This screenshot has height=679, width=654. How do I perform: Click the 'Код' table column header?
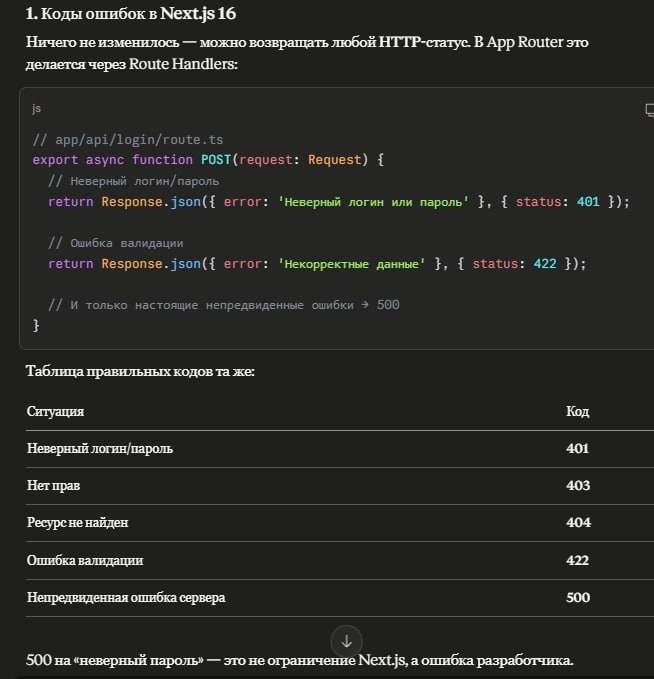tap(577, 411)
